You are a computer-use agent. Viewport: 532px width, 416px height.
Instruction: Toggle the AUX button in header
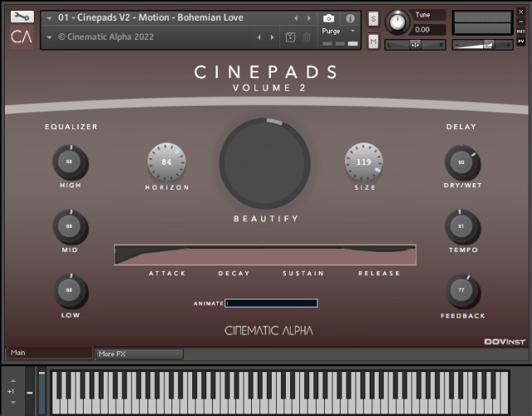[x=520, y=31]
